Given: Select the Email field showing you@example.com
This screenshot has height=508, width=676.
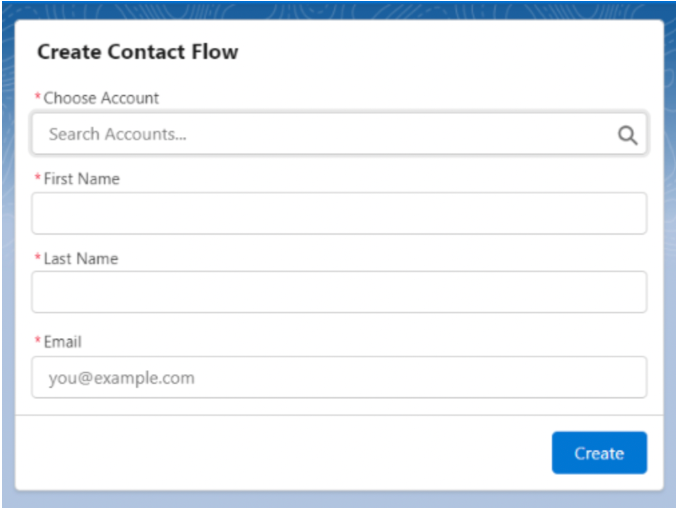Looking at the screenshot, I should tap(339, 377).
